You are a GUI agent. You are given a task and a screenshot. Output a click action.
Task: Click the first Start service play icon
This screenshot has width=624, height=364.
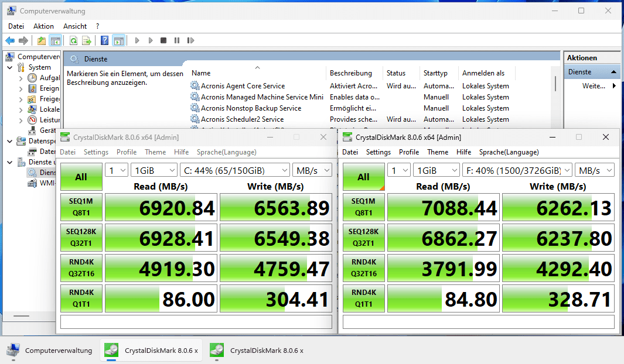pos(137,40)
